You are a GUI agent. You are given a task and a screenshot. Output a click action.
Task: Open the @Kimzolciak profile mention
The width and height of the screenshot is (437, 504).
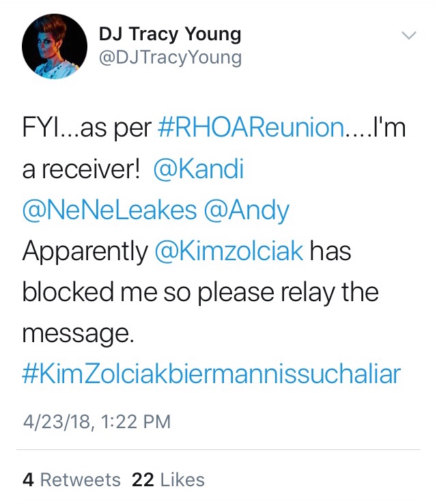click(229, 251)
